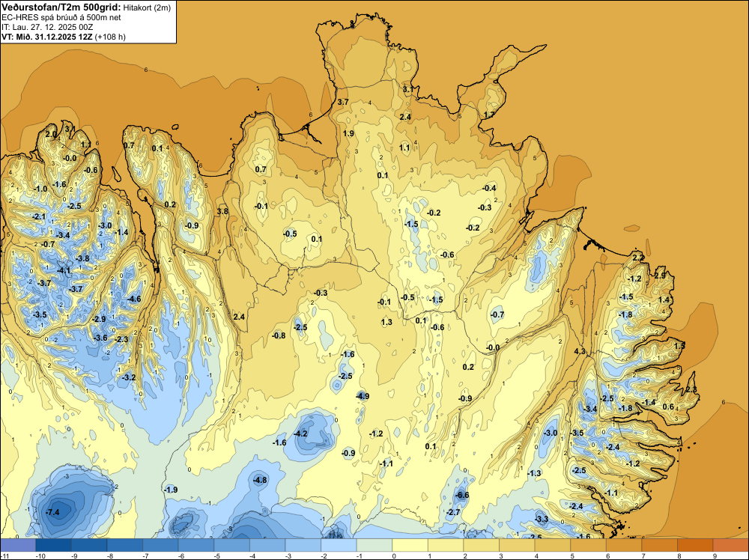Image resolution: width=749 pixels, height=560 pixels.
Task: Click the temperature value "-0.4"
Action: pyautogui.click(x=489, y=188)
